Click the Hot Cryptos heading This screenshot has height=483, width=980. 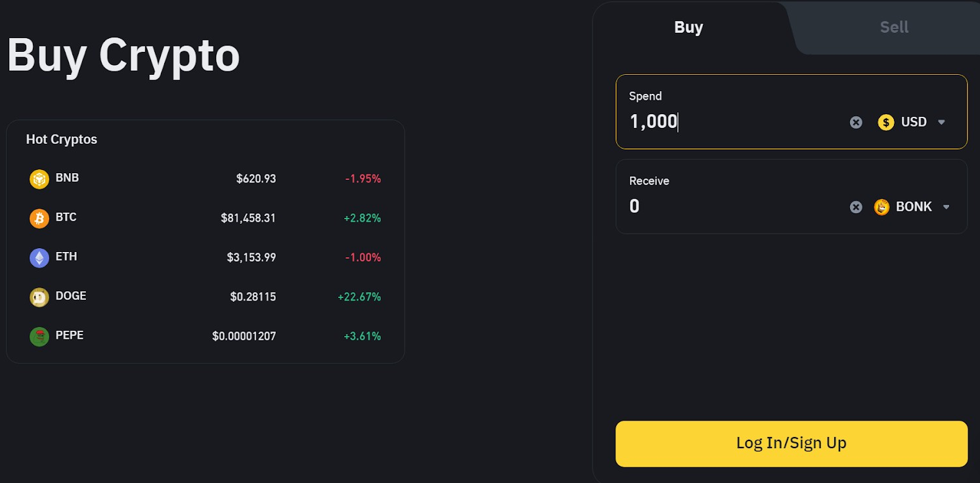(x=62, y=139)
